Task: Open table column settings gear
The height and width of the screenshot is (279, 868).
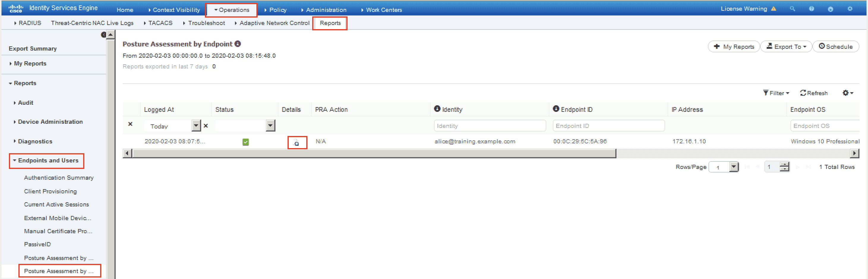Action: tap(848, 93)
